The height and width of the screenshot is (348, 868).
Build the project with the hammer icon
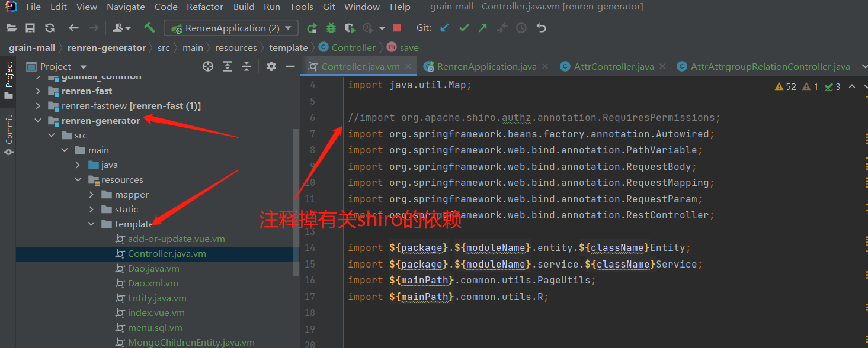click(x=149, y=28)
